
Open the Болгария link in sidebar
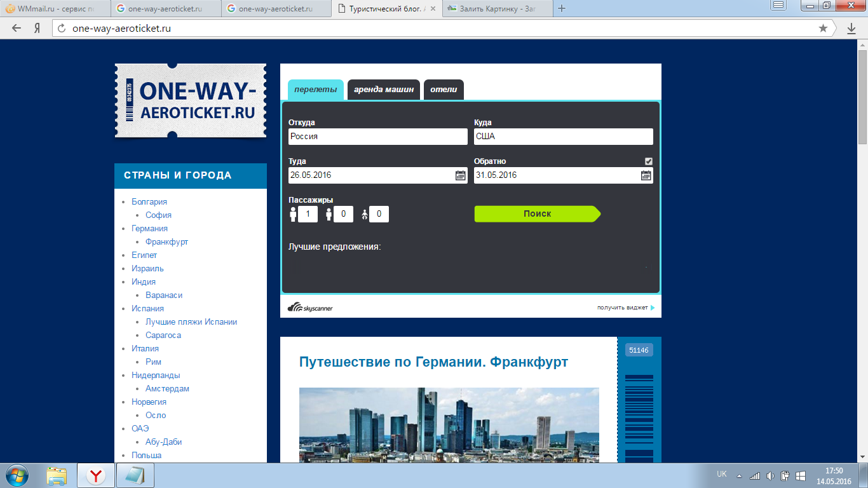click(149, 201)
